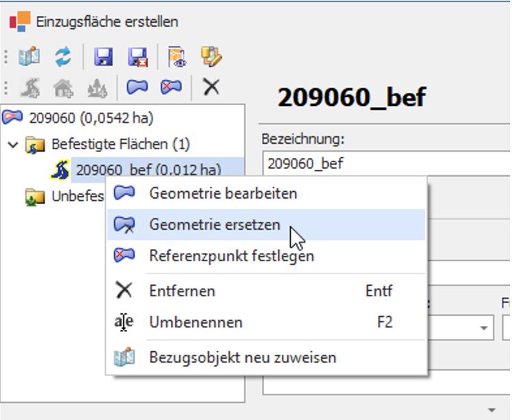Choose Geometrie ersetzen from context menu
Screen dimensions: 512x420
point(214,225)
